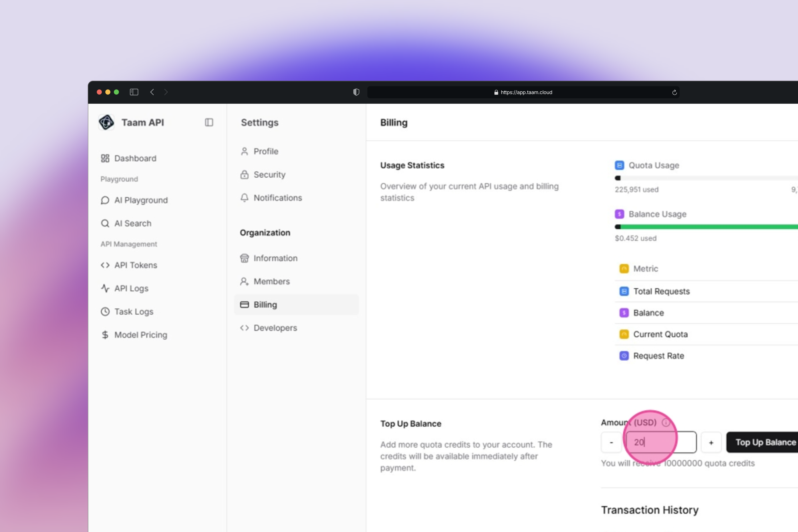Open the Model Pricing page
Image resolution: width=798 pixels, height=532 pixels.
[140, 335]
